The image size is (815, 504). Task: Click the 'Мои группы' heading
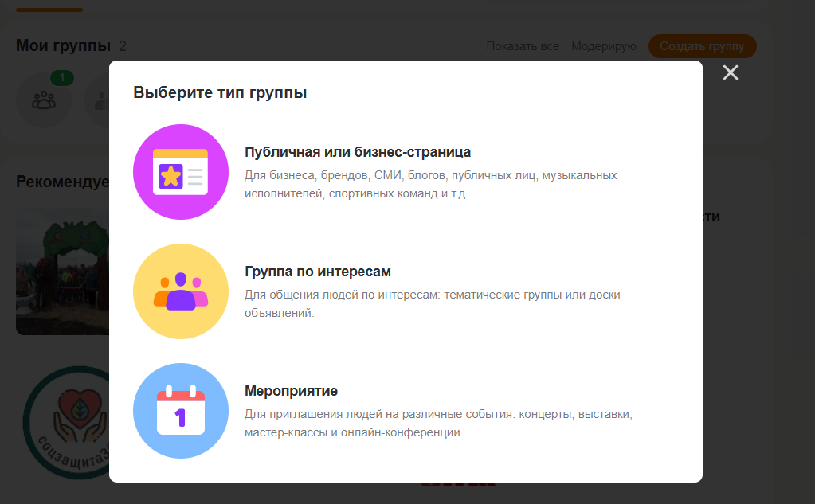[63, 45]
